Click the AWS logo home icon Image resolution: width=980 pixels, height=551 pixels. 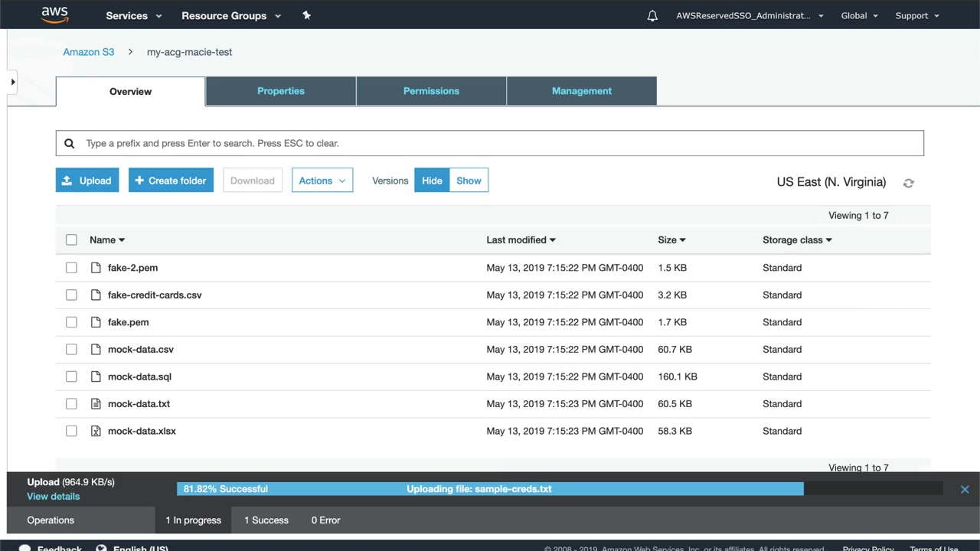tap(55, 15)
